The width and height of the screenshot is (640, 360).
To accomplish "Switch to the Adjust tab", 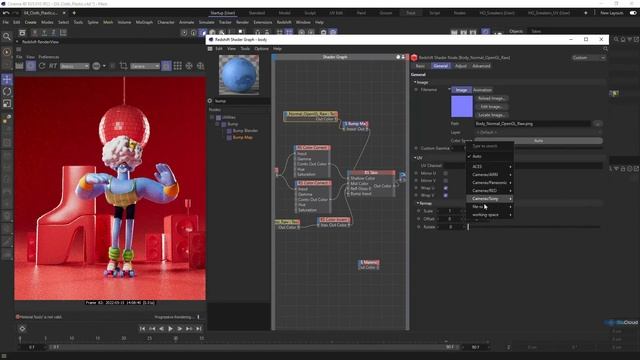I will click(x=460, y=66).
